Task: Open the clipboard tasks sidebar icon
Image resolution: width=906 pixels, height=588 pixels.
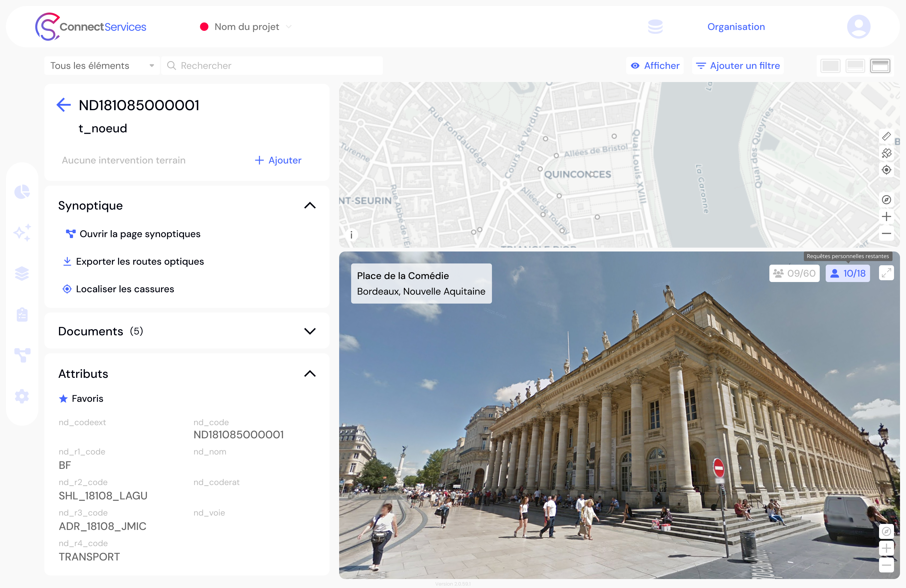Action: [22, 315]
